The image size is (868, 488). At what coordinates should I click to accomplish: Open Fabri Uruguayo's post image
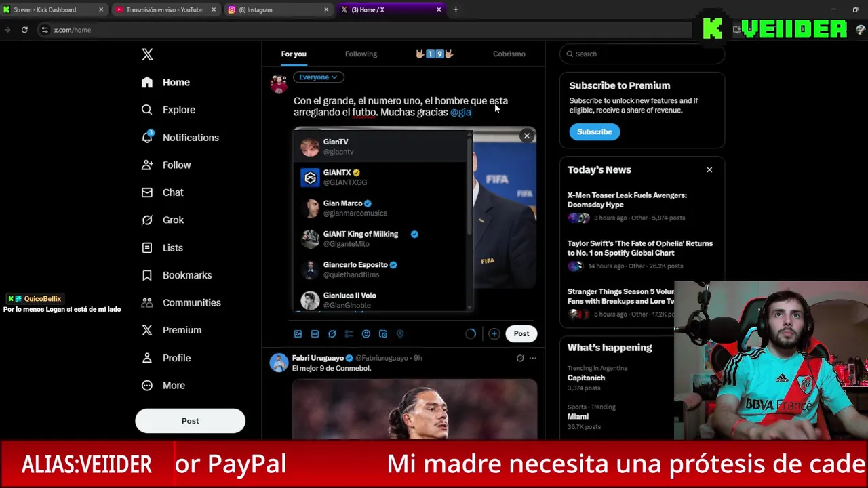click(x=414, y=409)
